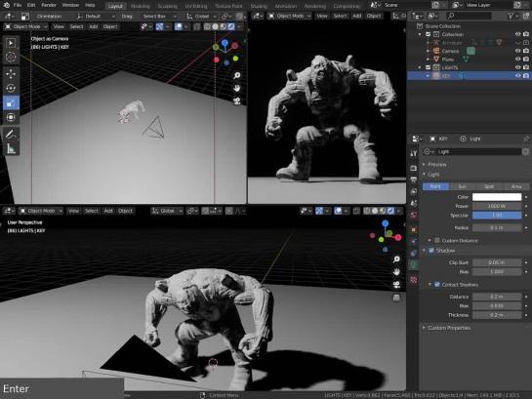Uncheck the Collection exclude checkbox in outliner

(428, 34)
